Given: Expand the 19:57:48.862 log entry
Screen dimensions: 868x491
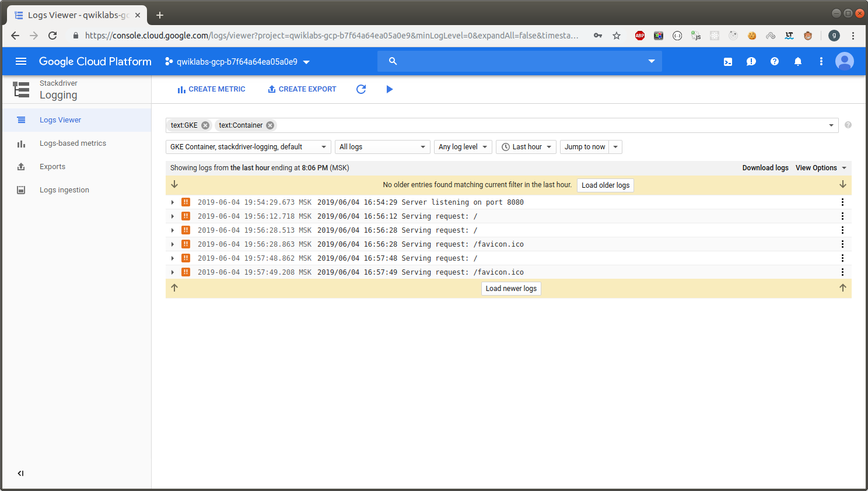Looking at the screenshot, I should click(173, 258).
